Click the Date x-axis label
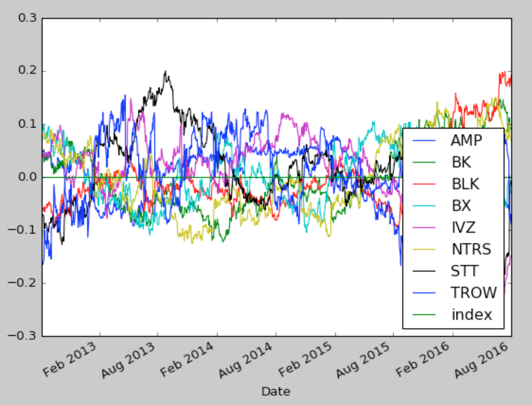The width and height of the screenshot is (532, 405). [x=275, y=392]
